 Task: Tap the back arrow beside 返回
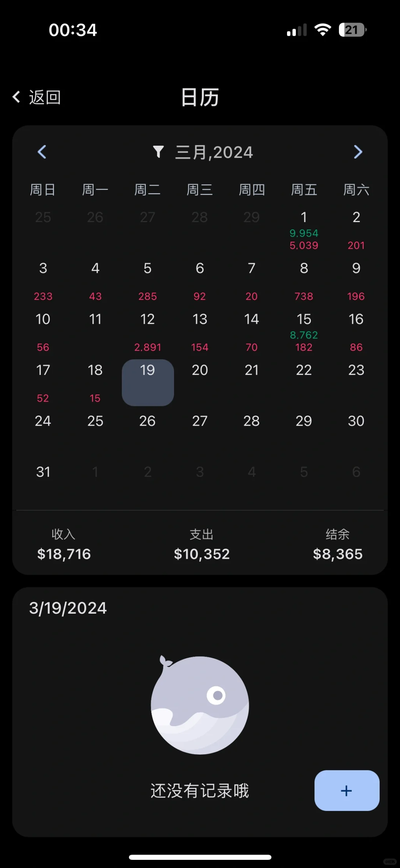[x=16, y=97]
